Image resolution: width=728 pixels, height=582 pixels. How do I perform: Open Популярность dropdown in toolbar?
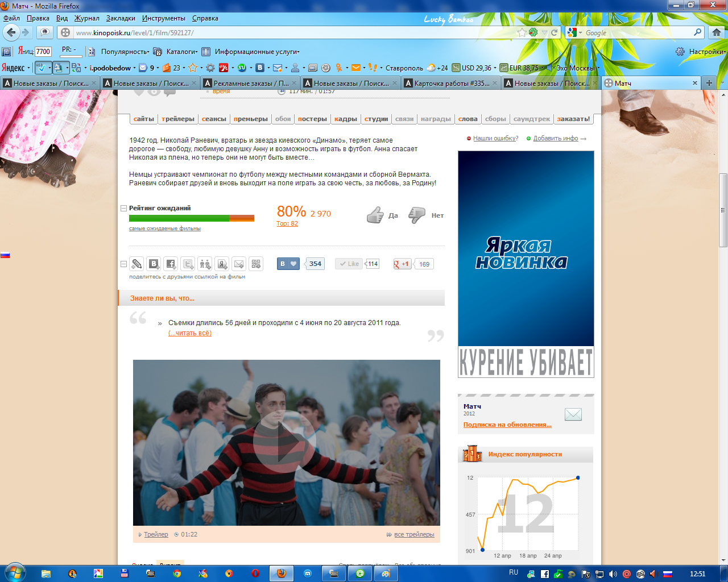click(125, 51)
